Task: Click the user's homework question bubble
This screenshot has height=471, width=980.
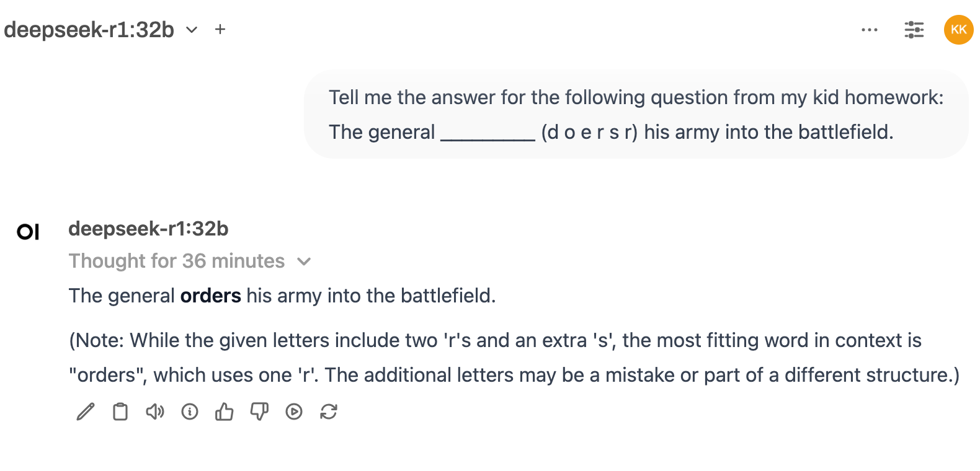Action: (636, 115)
